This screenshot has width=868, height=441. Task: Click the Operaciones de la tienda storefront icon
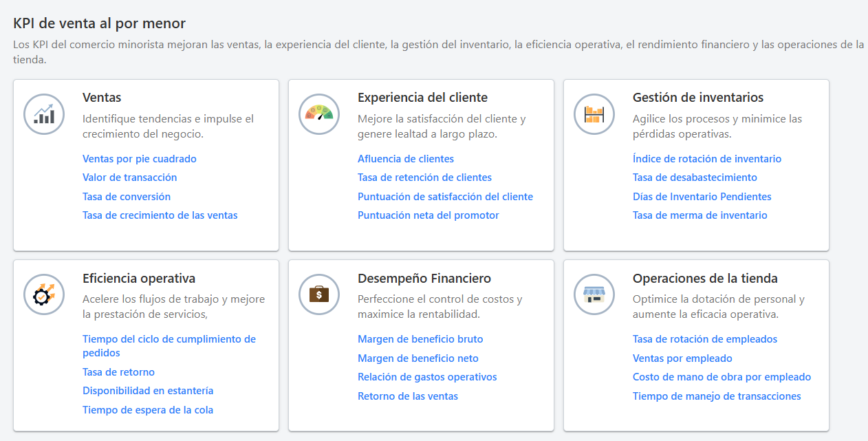tap(594, 294)
